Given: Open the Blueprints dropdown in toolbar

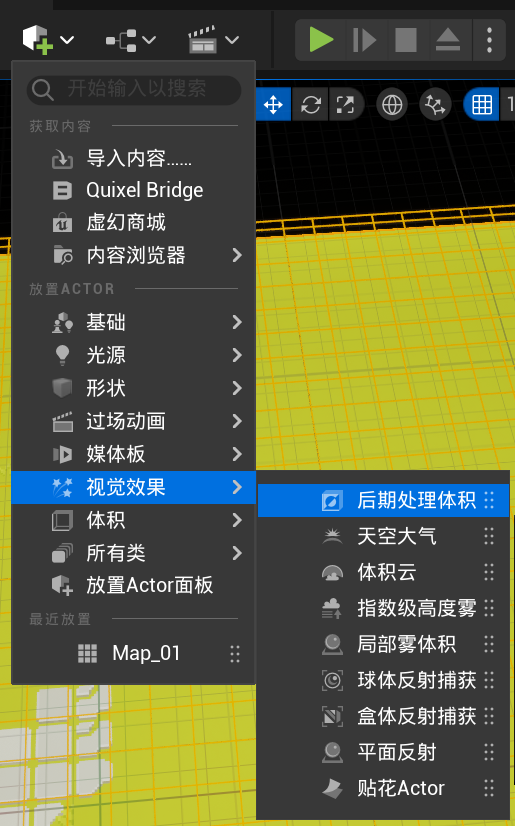Looking at the screenshot, I should click(x=131, y=40).
